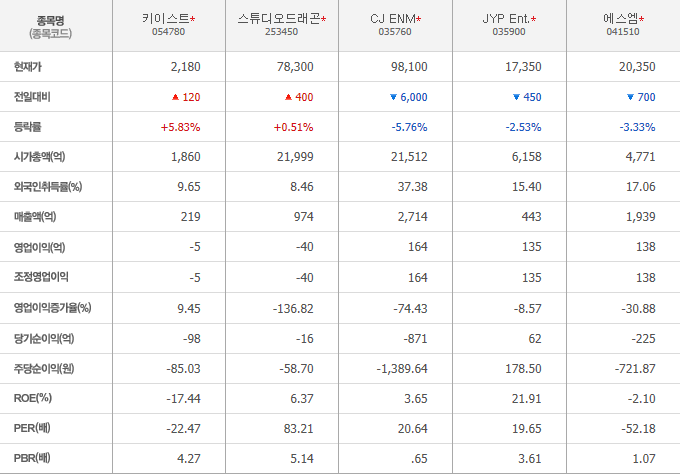The image size is (682, 475).
Task: Click 에스엠 current price 20,350
Action: tap(637, 67)
